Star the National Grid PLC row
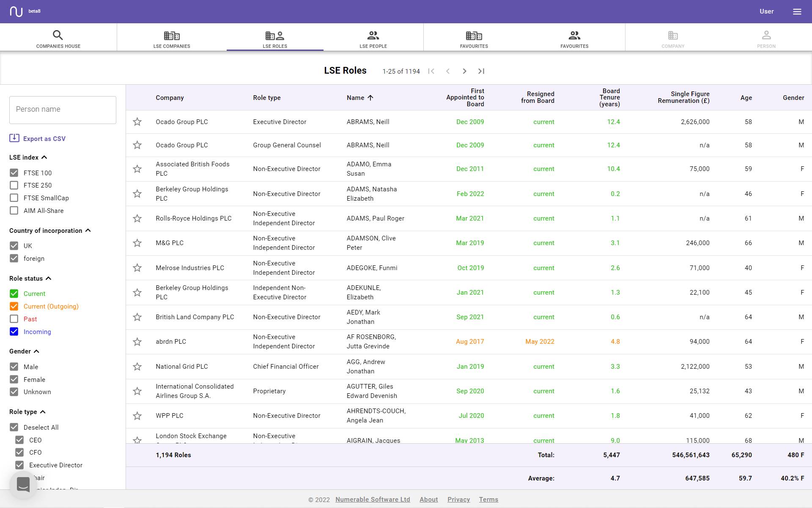Screen dimensions: 812x508 (137, 367)
